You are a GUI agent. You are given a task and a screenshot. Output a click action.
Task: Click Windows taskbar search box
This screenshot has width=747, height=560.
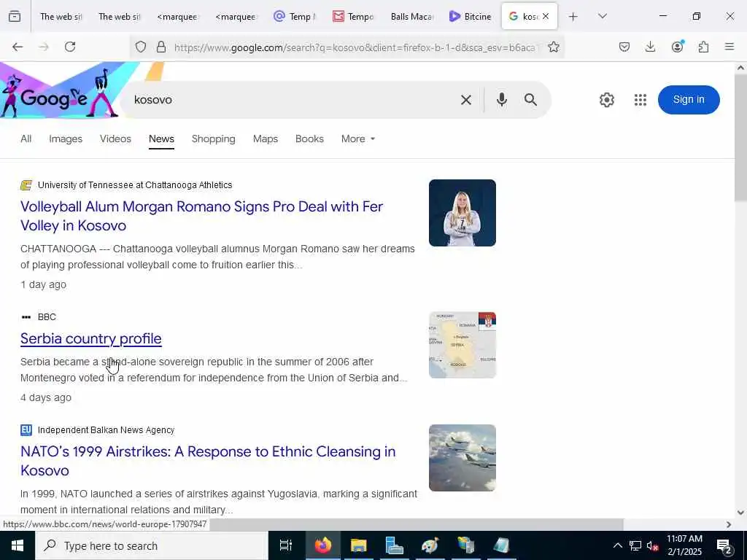152,545
